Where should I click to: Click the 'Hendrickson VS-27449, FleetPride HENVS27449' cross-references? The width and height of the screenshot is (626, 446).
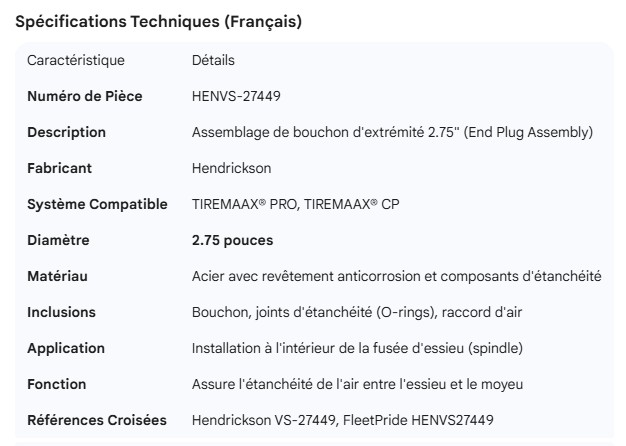click(342, 421)
